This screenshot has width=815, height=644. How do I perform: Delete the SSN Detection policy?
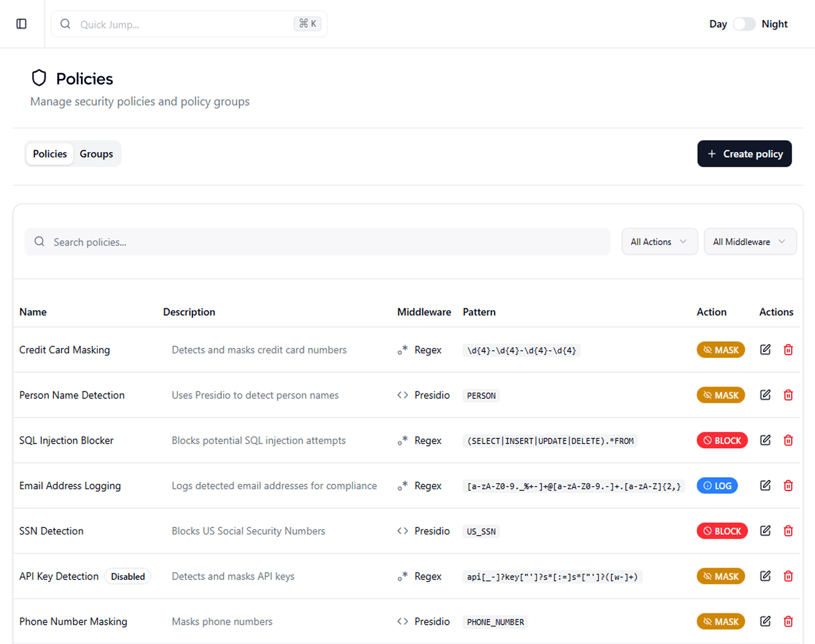pos(788,531)
